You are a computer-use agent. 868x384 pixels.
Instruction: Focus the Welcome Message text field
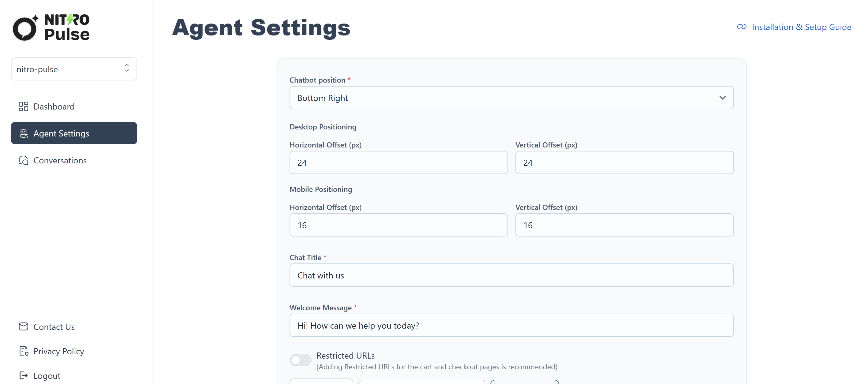[511, 325]
